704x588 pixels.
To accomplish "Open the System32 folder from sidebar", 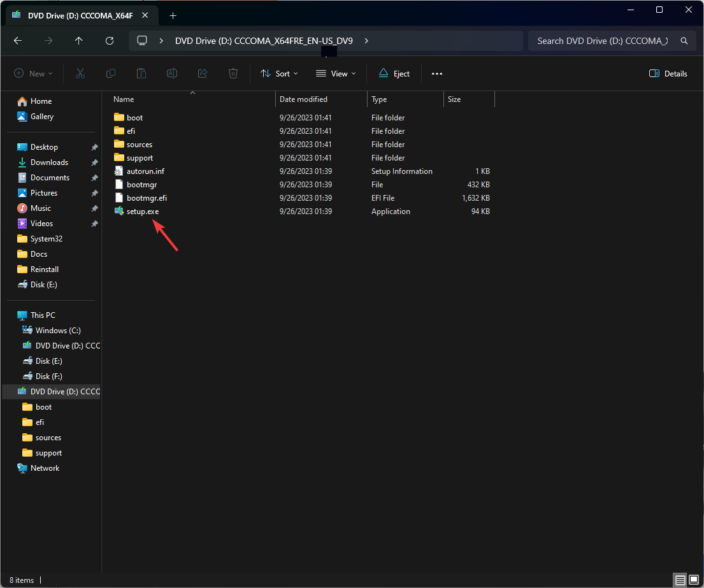I will [x=45, y=238].
